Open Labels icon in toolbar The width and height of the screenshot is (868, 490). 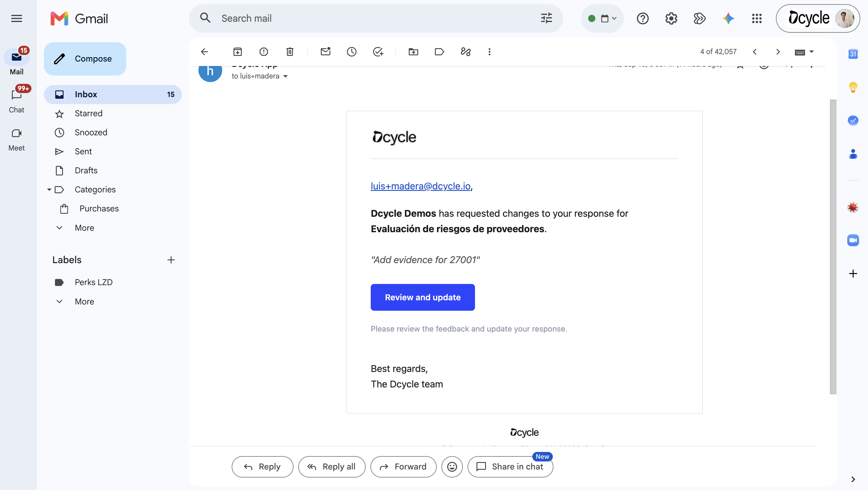coord(439,52)
